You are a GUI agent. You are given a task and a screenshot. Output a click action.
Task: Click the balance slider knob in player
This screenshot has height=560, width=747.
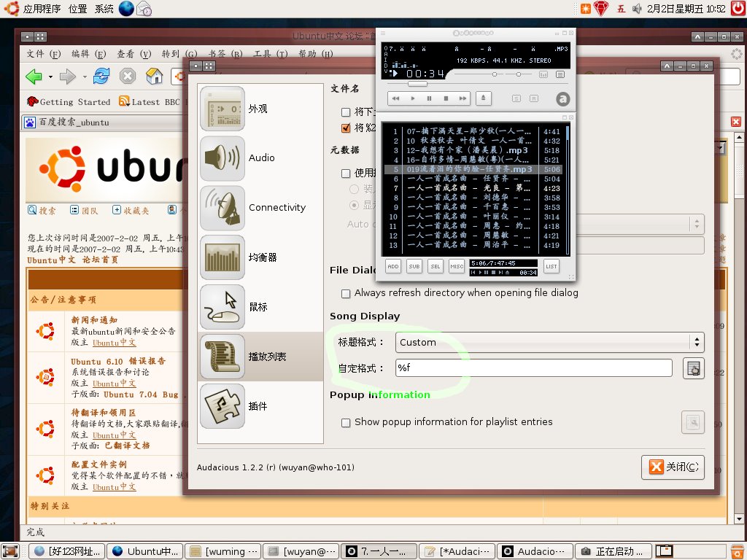[519, 74]
